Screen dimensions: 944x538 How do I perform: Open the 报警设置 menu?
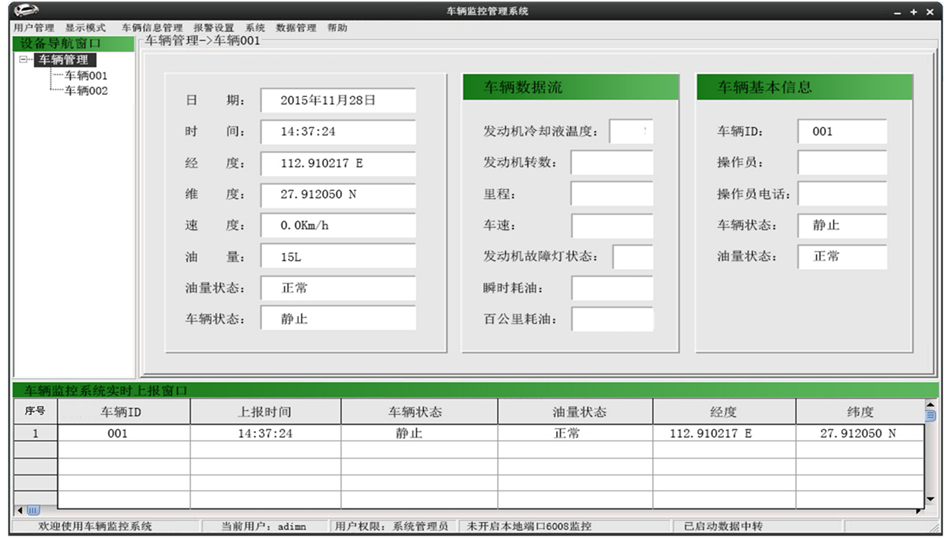214,28
